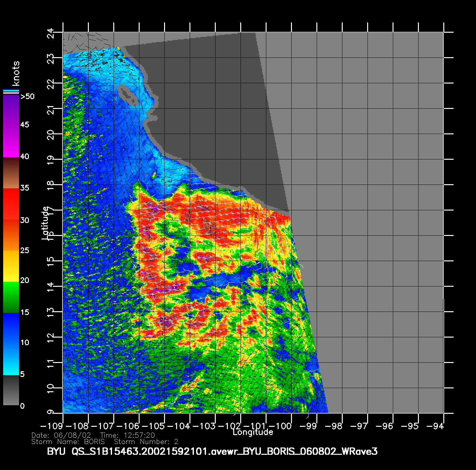Click the 'knots' legend unit label
The image size is (476, 470).
tap(16, 73)
